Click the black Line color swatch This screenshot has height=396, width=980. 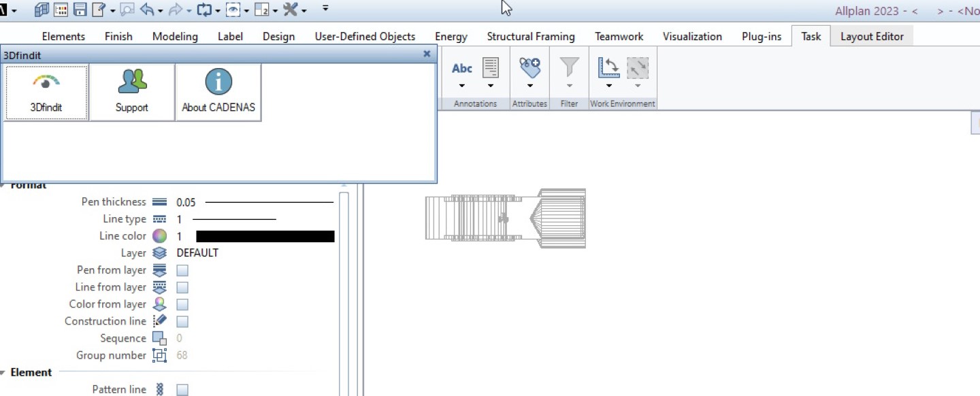tap(265, 236)
